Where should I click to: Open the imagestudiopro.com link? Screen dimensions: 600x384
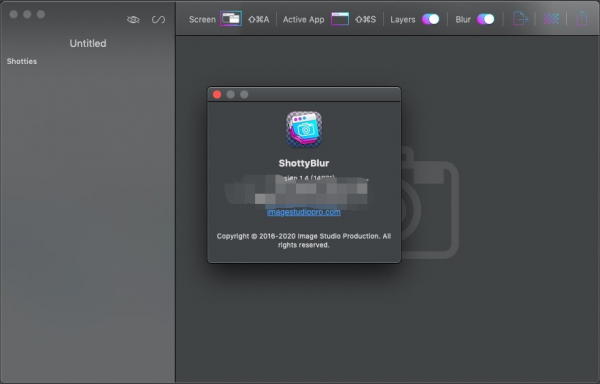tap(304, 212)
